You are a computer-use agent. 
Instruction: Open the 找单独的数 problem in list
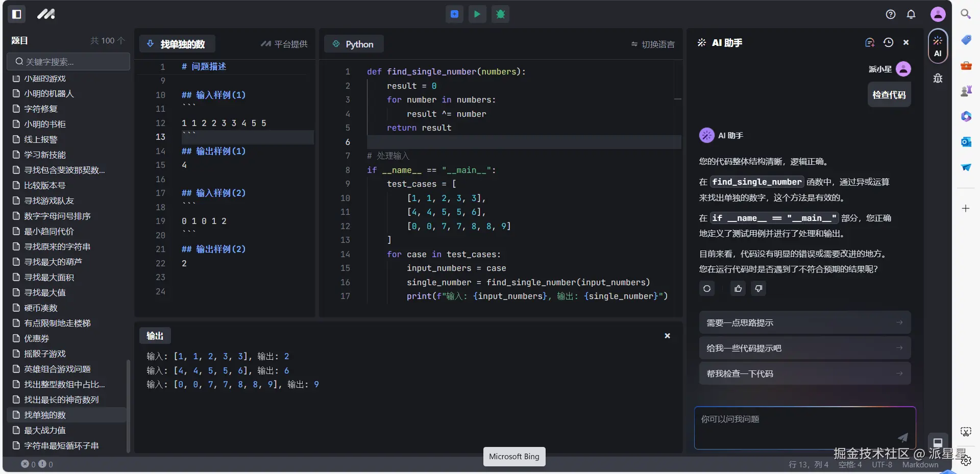[x=66, y=415]
